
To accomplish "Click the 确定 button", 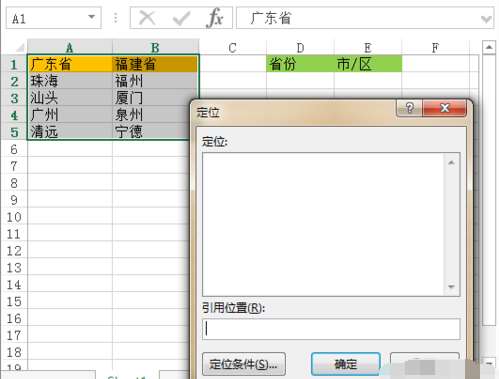I will (x=346, y=364).
